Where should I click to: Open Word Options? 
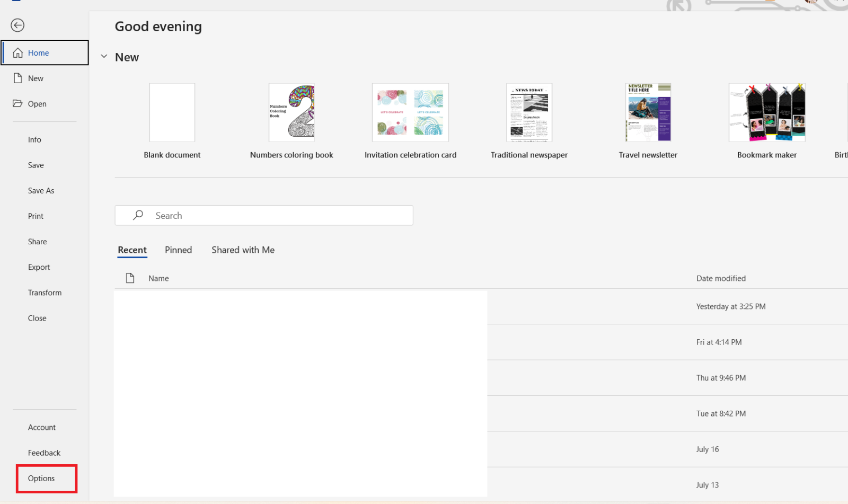41,478
